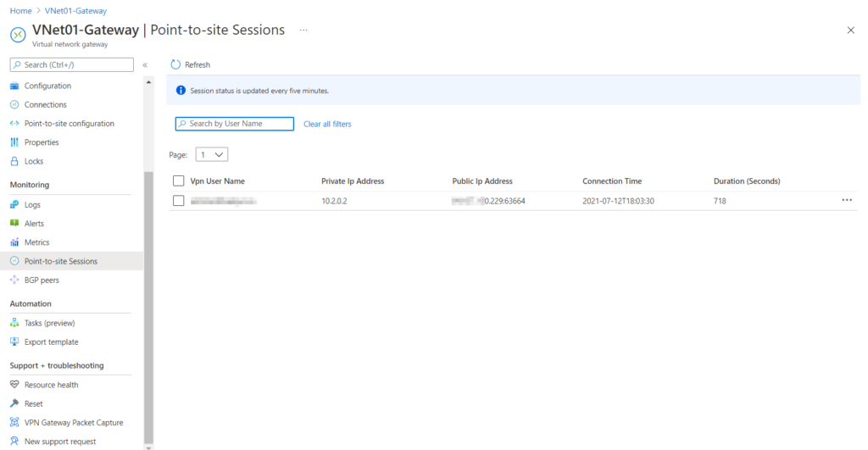Close the Point-to-site Sessions blade
The width and height of the screenshot is (868, 450).
click(x=851, y=31)
